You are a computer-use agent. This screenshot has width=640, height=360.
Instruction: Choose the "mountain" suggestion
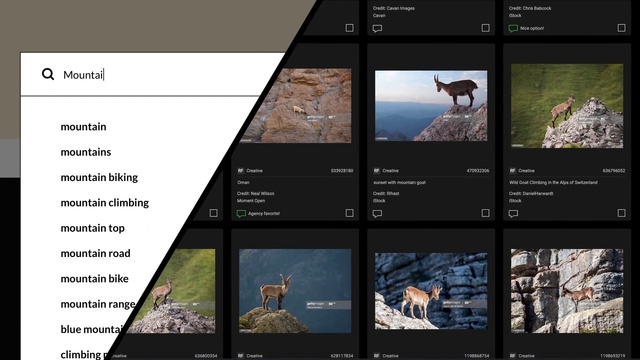point(83,127)
